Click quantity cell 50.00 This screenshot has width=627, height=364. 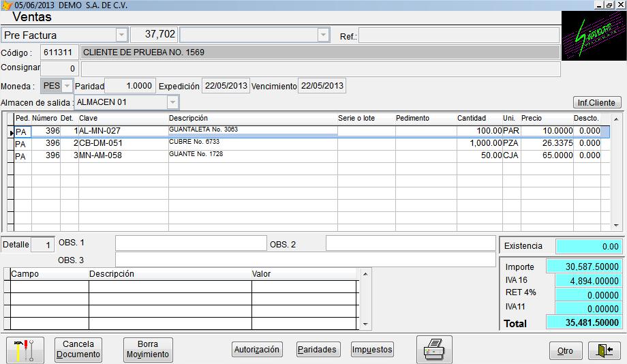479,155
